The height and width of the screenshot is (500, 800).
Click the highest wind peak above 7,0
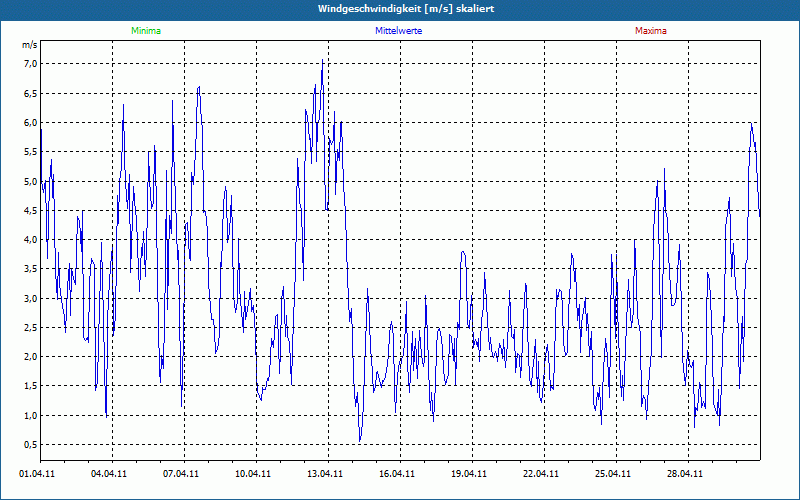322,61
